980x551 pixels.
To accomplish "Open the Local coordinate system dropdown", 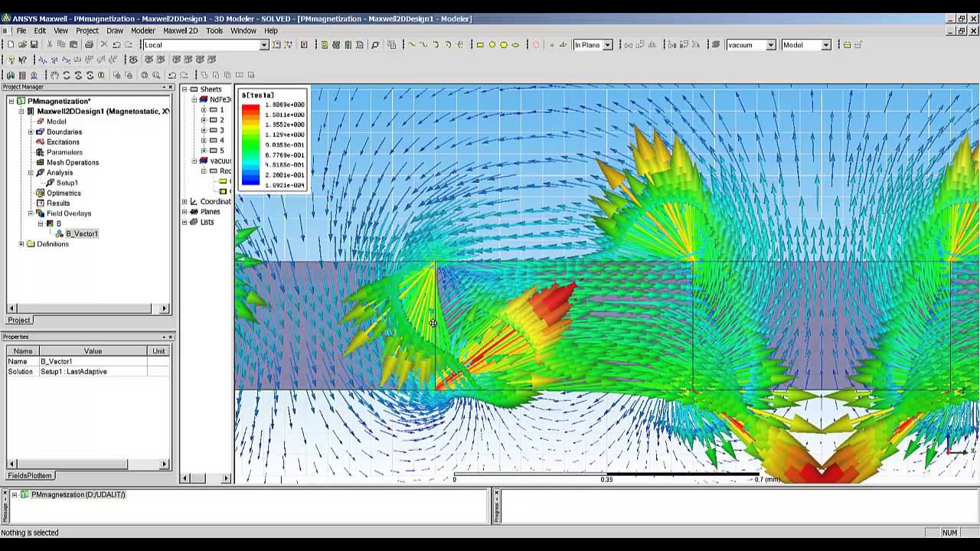I will [x=264, y=45].
